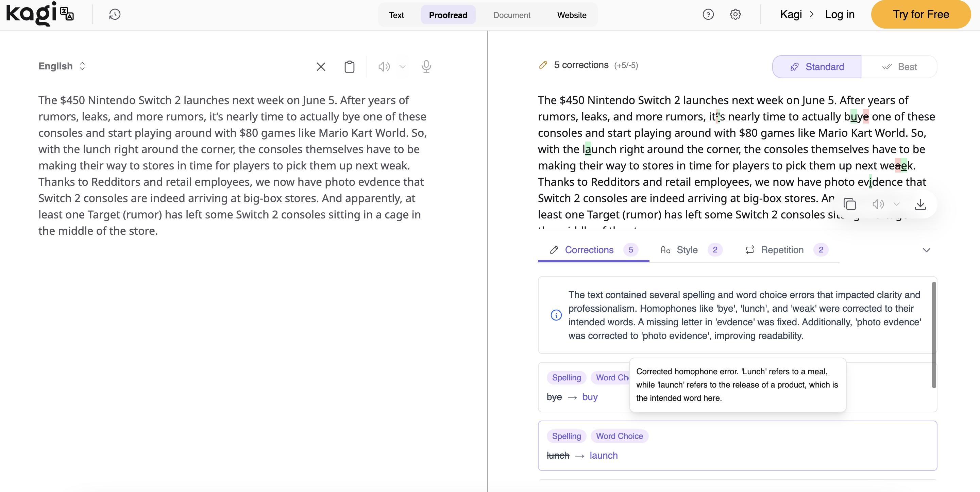
Task: Expand the Kagi menu arrow
Action: click(x=811, y=15)
